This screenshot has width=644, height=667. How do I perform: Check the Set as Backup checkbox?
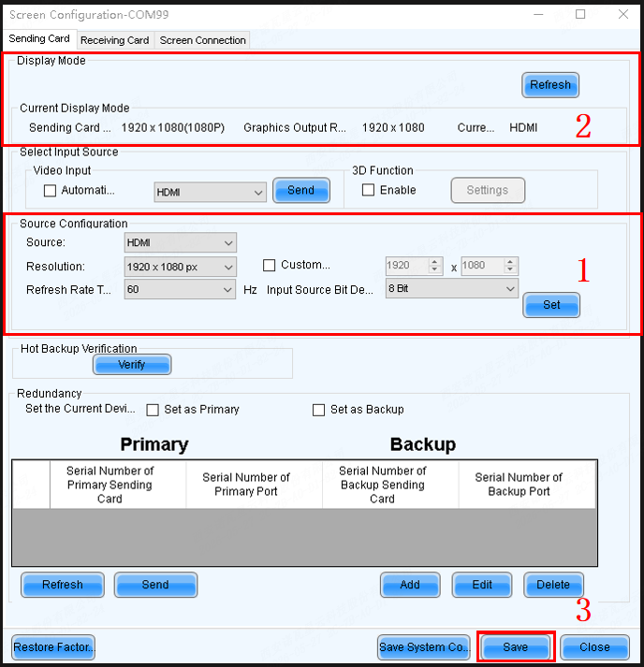(x=318, y=410)
